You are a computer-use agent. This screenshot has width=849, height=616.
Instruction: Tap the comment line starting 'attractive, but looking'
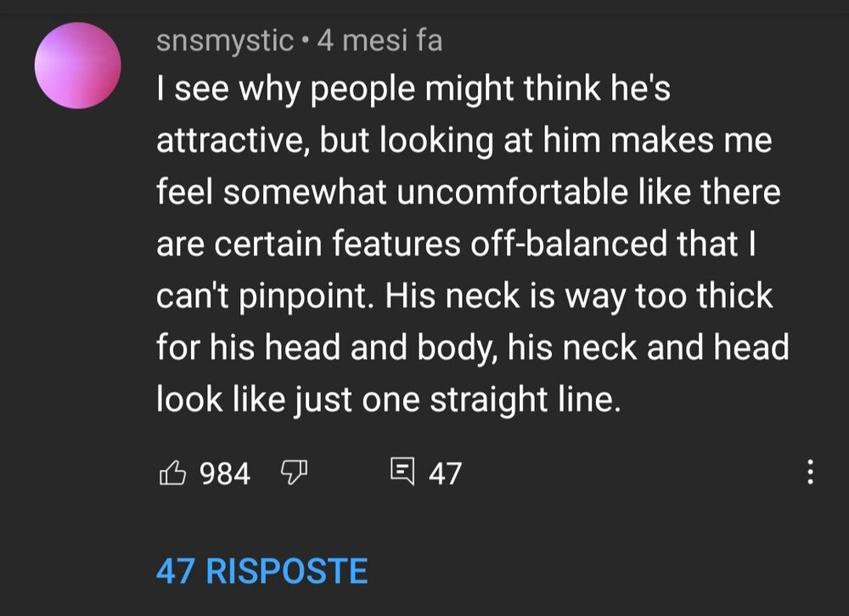point(464,141)
